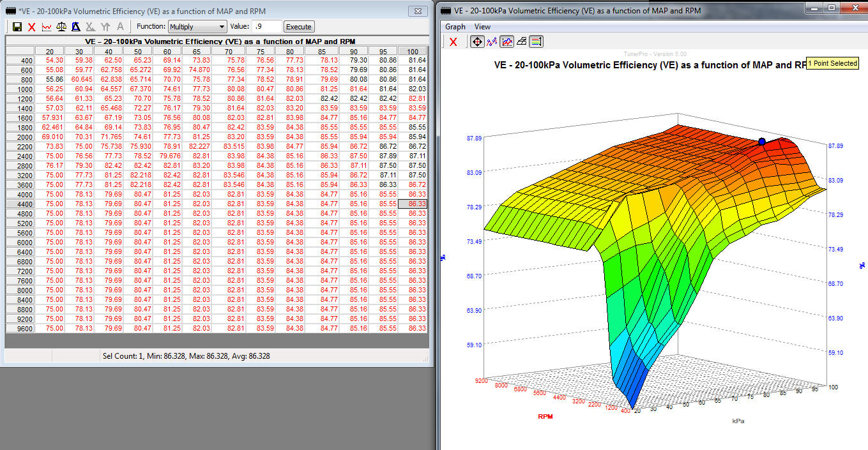Click the greyed-out letter A icon

[120, 27]
